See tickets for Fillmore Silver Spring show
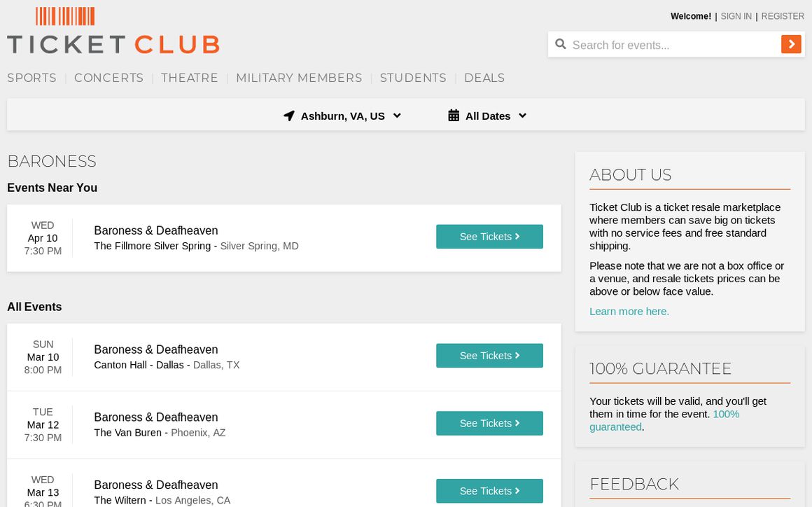812x507 pixels. pyautogui.click(x=489, y=237)
